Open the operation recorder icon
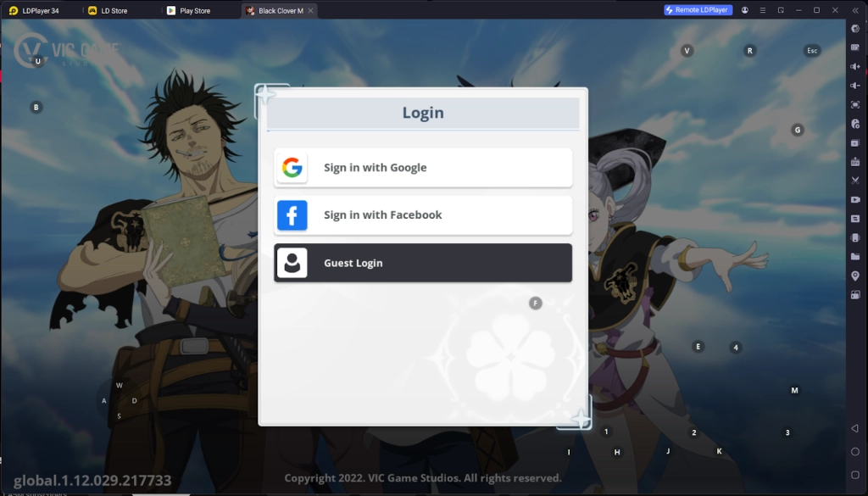The width and height of the screenshot is (868, 496). pyautogui.click(x=855, y=219)
